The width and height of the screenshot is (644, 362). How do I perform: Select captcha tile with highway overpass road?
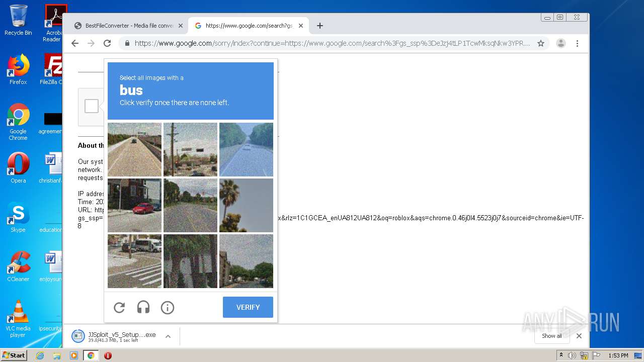[134, 149]
